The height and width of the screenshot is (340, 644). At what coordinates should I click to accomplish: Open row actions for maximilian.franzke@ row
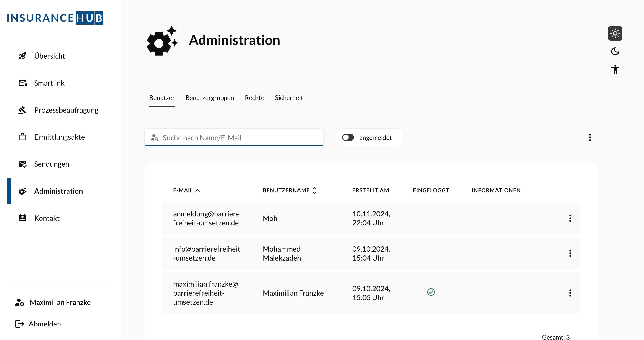570,293
